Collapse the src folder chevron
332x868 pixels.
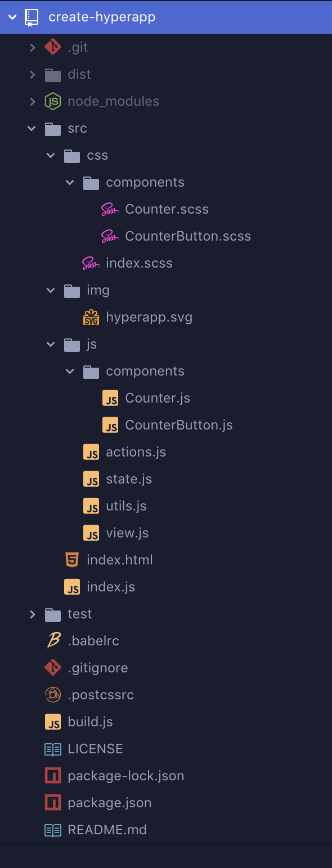pyautogui.click(x=32, y=128)
